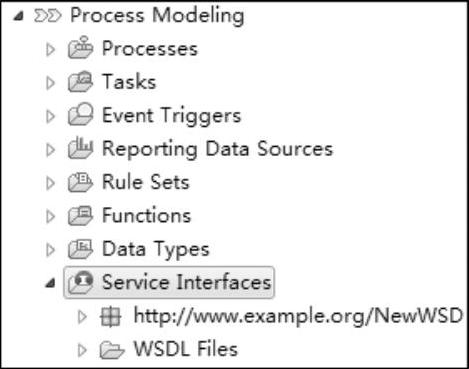Select the http://www.example.org/NewWSD entry
The image size is (469, 369).
tap(298, 315)
